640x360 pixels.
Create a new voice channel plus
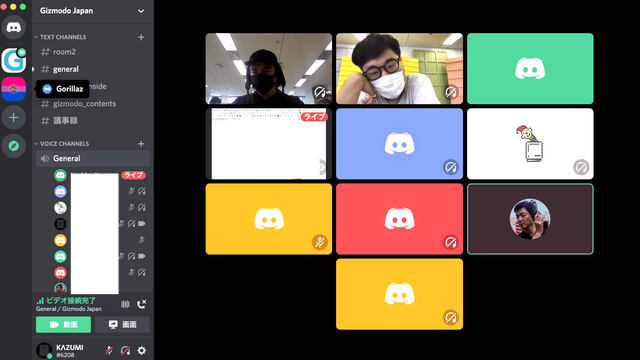(x=141, y=144)
